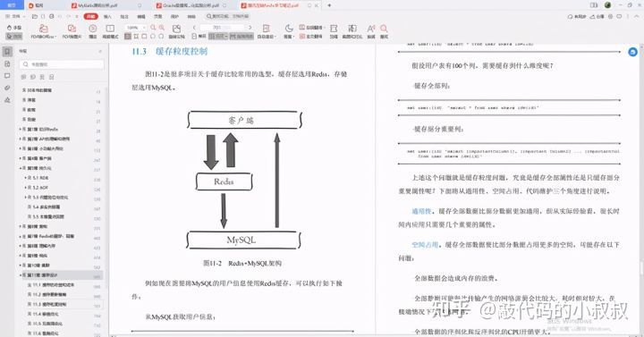This screenshot has height=337, width=644.
Task: Open the full-text translation tool
Action: click(x=311, y=36)
